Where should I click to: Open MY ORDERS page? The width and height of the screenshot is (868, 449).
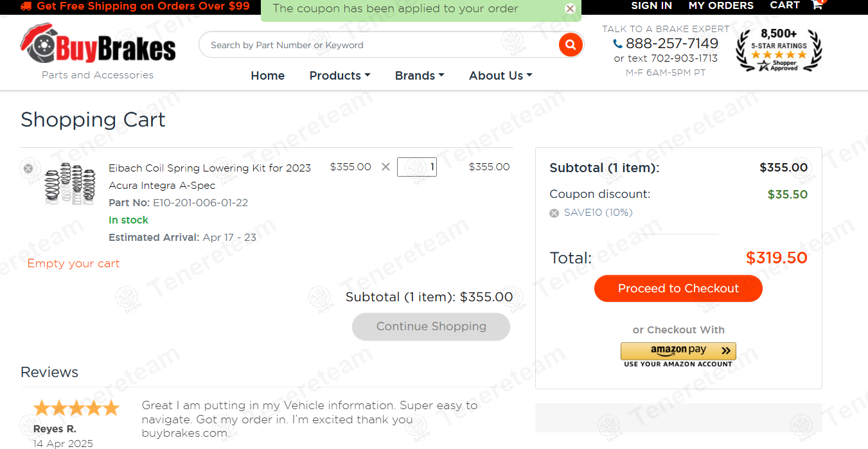[721, 6]
